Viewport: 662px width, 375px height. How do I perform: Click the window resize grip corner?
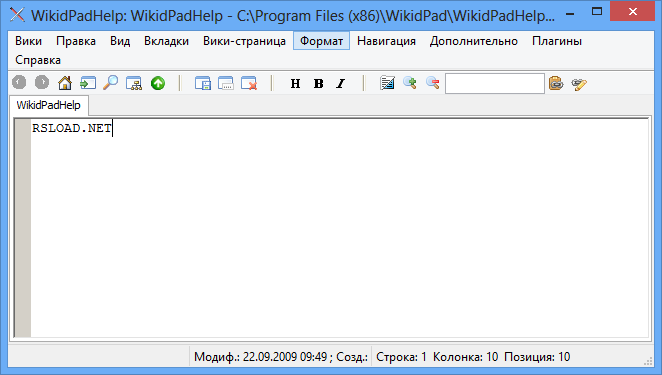pyautogui.click(x=648, y=361)
